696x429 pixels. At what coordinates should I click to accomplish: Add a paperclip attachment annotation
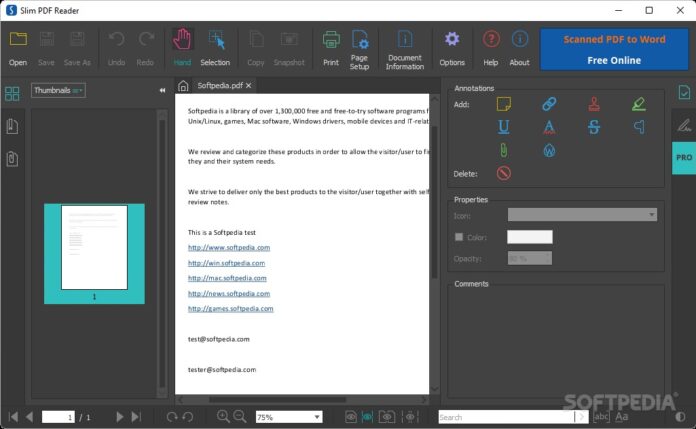click(x=504, y=150)
